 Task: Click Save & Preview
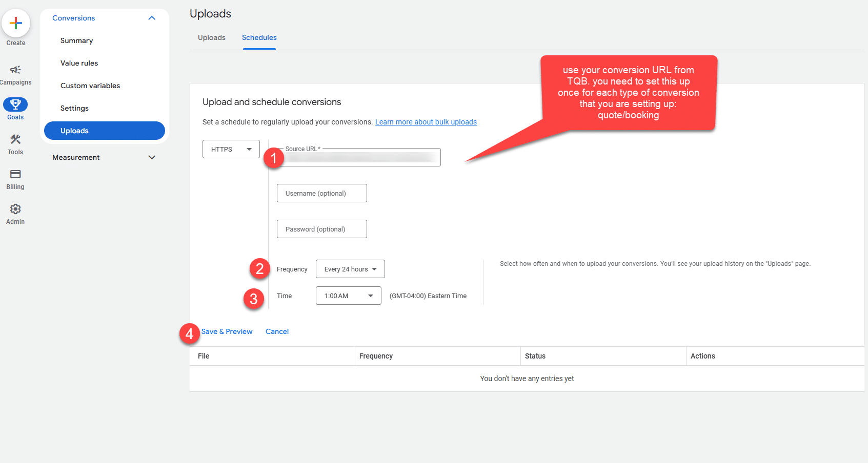227,331
